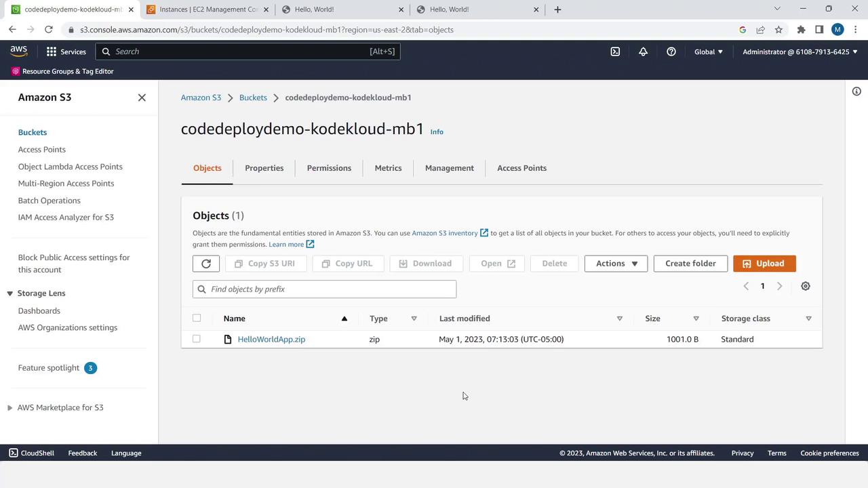This screenshot has width=868, height=488.
Task: Switch to the EC2 Instances browser tab
Action: [207, 9]
